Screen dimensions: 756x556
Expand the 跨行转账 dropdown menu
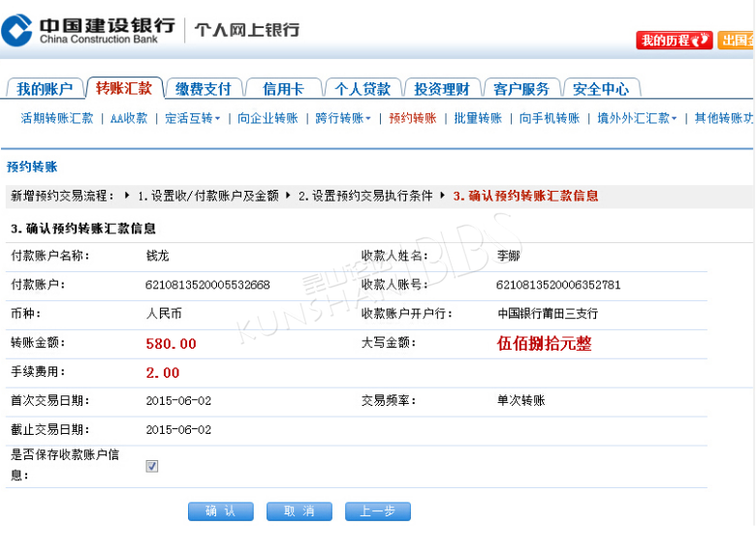point(342,118)
